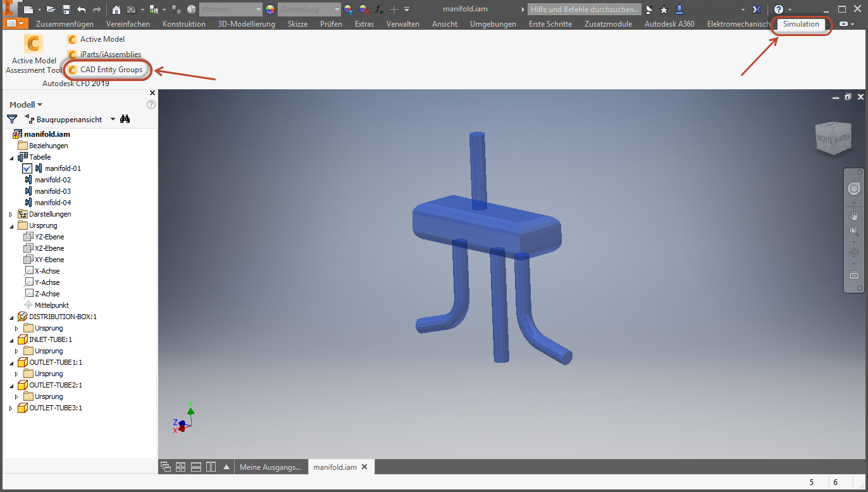Screen dimensions: 868x492
Task: Open the Extras tab
Action: click(364, 24)
